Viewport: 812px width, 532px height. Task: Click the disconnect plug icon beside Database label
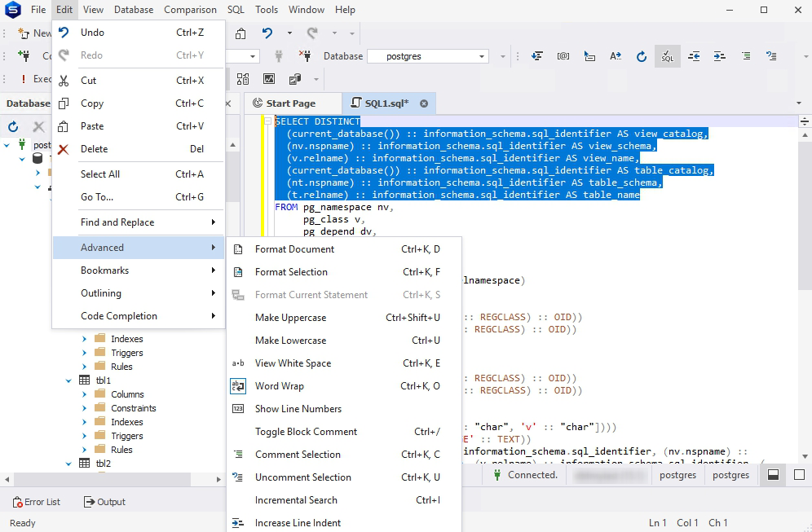(305, 56)
